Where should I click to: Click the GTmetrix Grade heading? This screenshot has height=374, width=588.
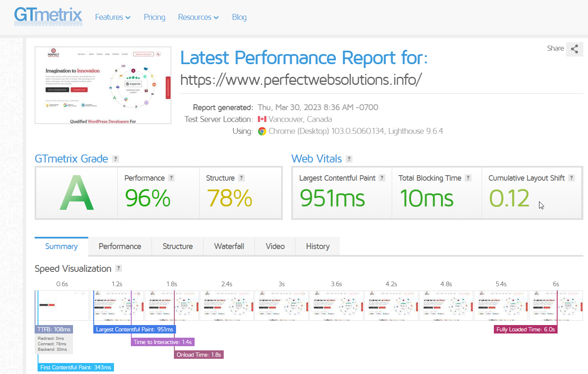point(71,159)
